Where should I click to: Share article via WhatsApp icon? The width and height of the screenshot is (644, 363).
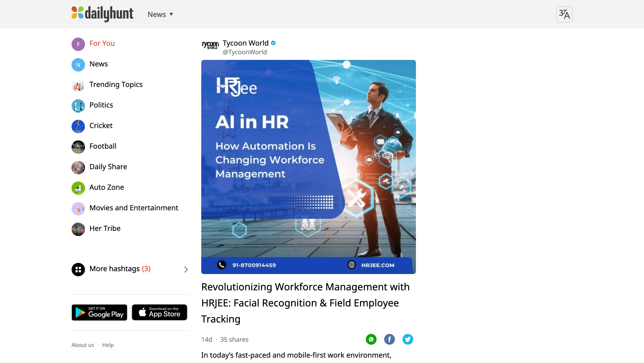(x=371, y=339)
